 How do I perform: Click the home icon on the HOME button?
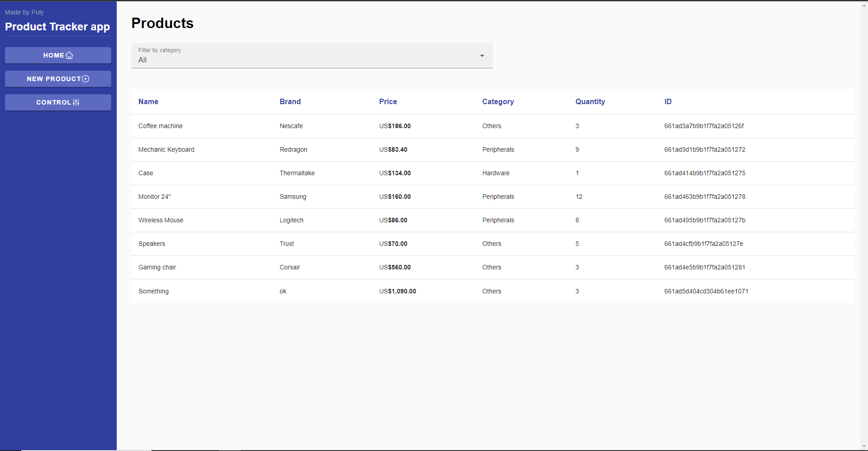click(69, 55)
